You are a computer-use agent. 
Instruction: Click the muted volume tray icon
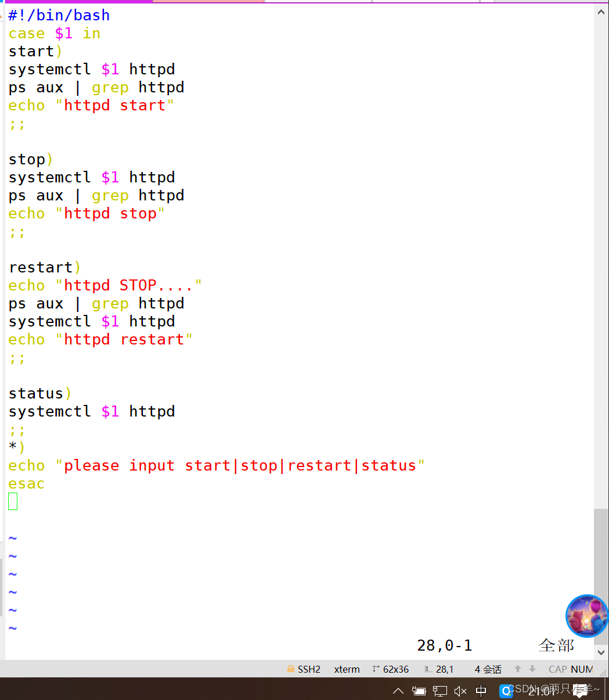[x=460, y=691]
